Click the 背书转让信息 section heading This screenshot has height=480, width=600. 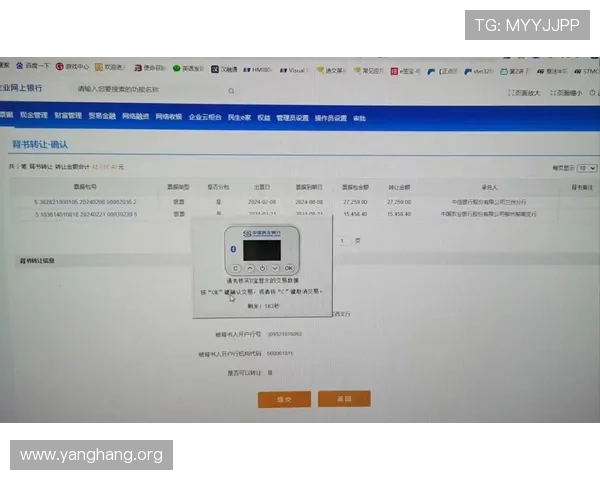coord(37,261)
